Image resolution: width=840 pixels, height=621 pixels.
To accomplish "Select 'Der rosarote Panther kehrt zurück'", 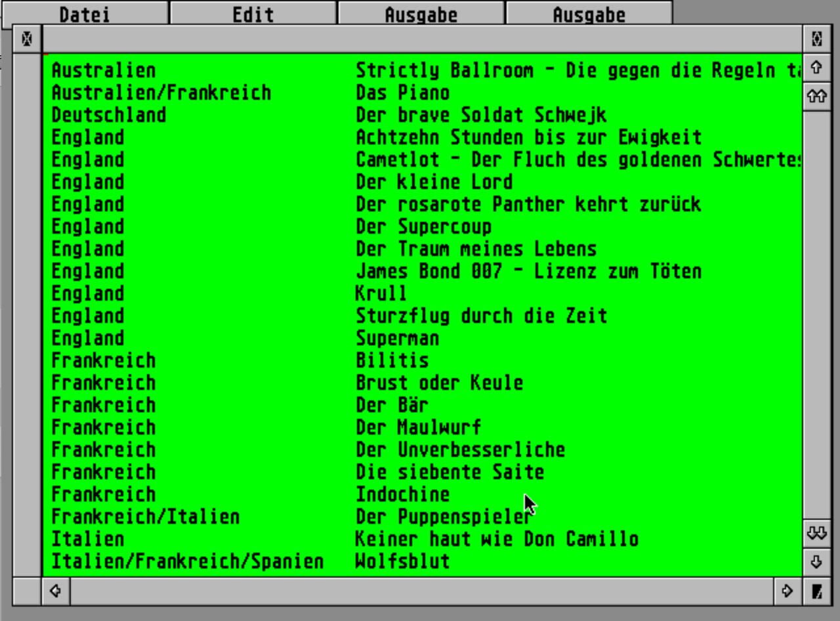I will click(528, 204).
